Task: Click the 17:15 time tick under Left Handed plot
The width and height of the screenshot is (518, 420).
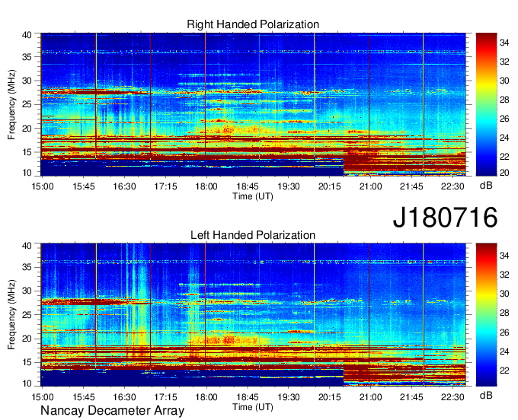Action: (x=165, y=396)
